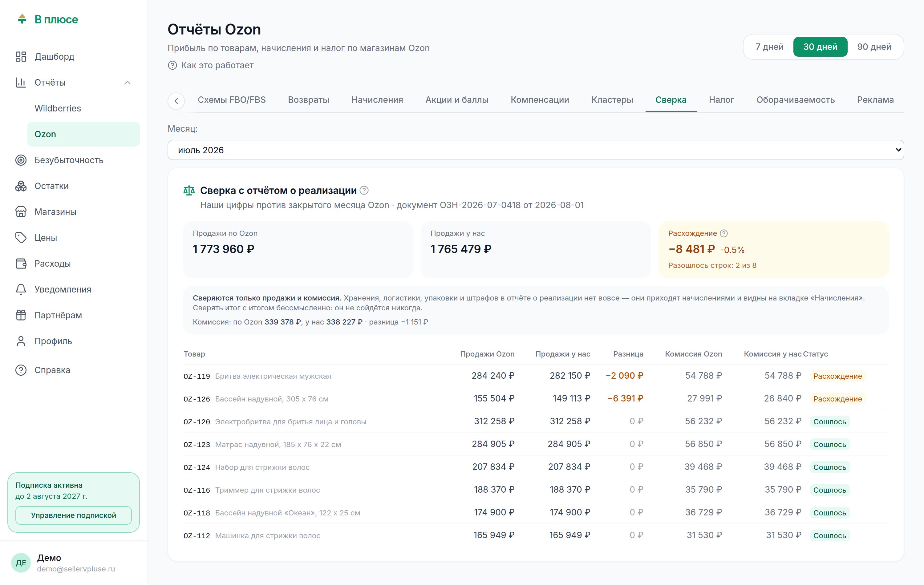Click the −6 391 ₽ difference value
Screen dimensions: 924x585
[x=625, y=398]
